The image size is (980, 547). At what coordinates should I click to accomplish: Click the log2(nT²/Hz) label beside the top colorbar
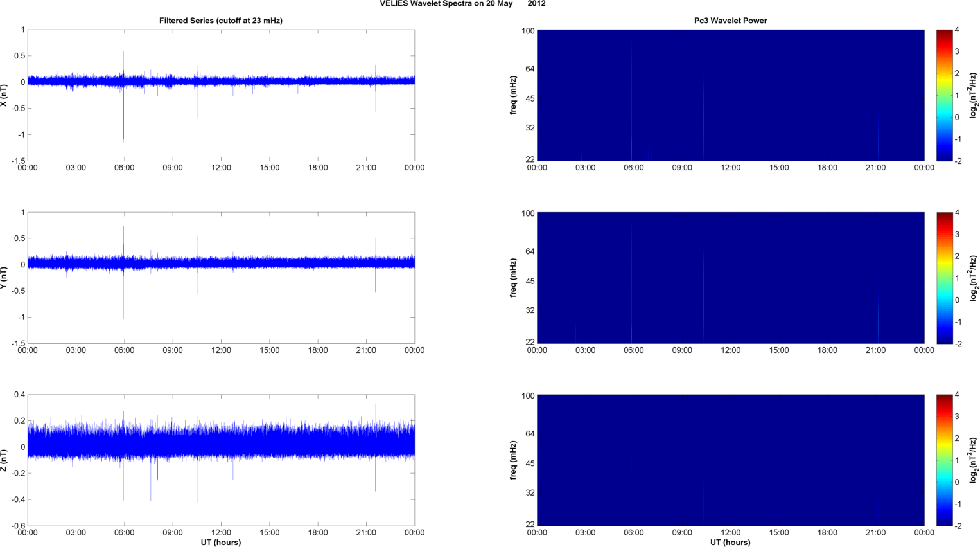[974, 95]
